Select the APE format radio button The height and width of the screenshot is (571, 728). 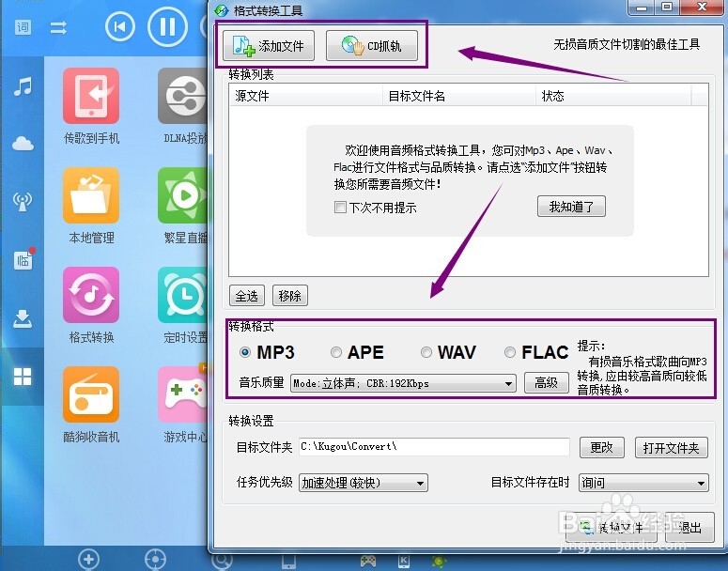tap(335, 352)
